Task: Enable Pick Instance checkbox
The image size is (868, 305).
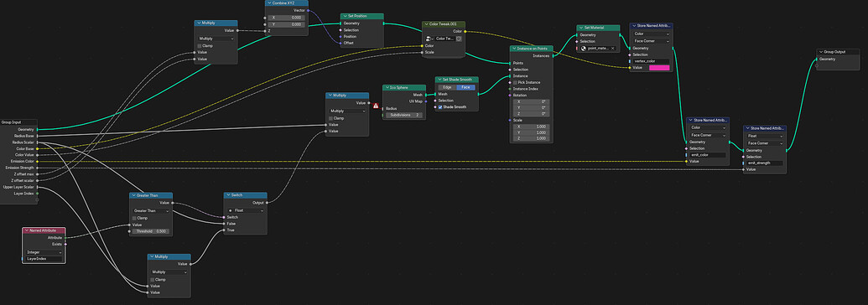Action: point(515,82)
